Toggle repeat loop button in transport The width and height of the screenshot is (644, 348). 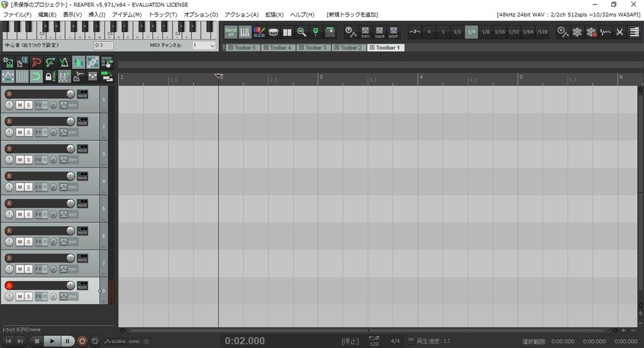(x=95, y=341)
